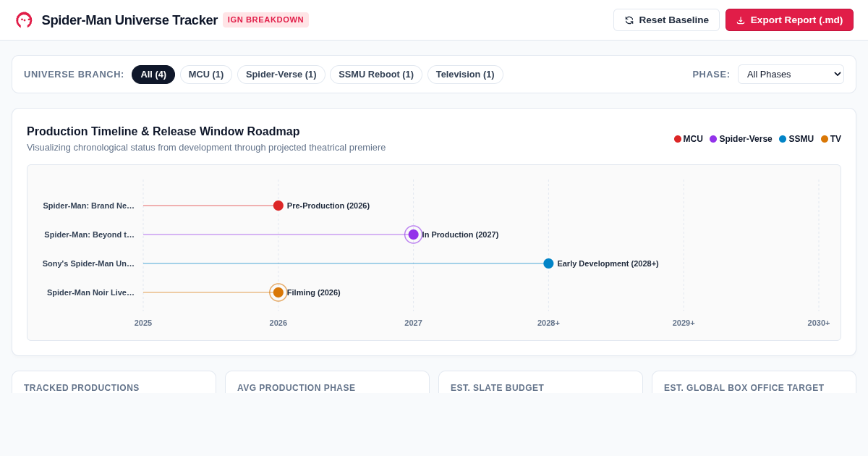
Task: Click the red Pre-Production (2026) marker
Action: pos(278,206)
